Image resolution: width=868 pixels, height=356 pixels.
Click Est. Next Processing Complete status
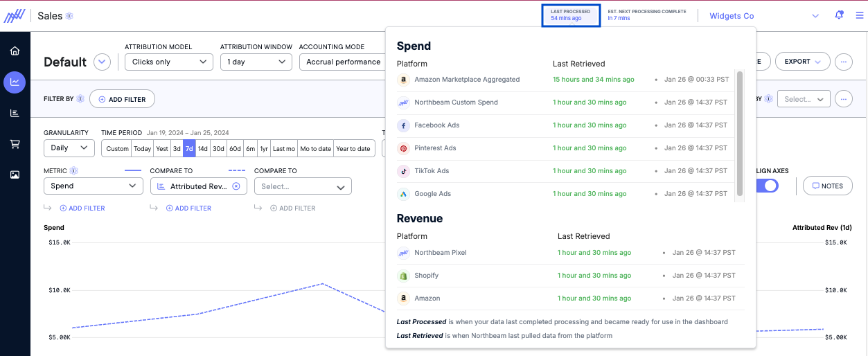(647, 15)
